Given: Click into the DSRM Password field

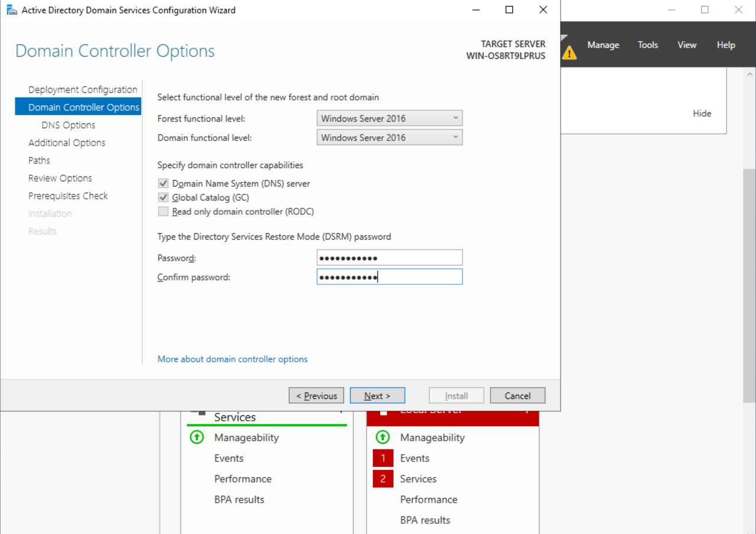Looking at the screenshot, I should (390, 258).
